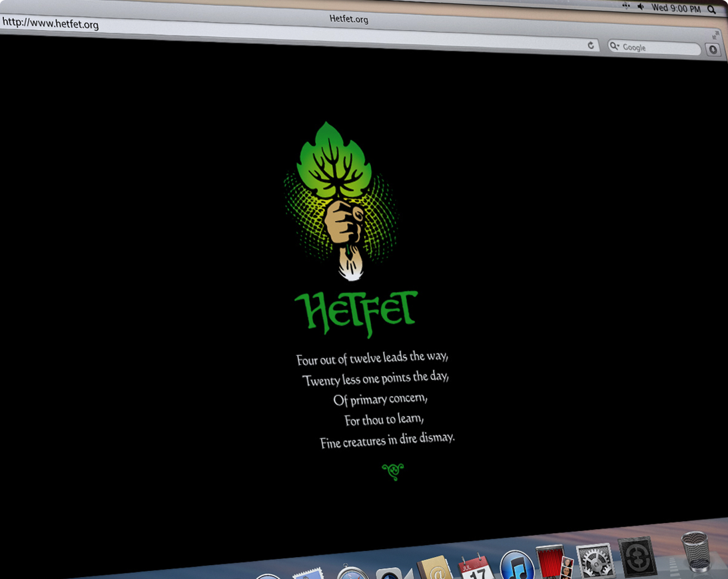
Task: Enter full screen with the arrows icon
Action: point(715,35)
